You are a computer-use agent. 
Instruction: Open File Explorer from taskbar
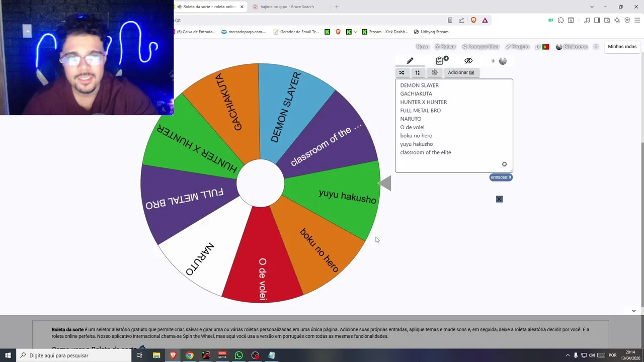click(156, 355)
